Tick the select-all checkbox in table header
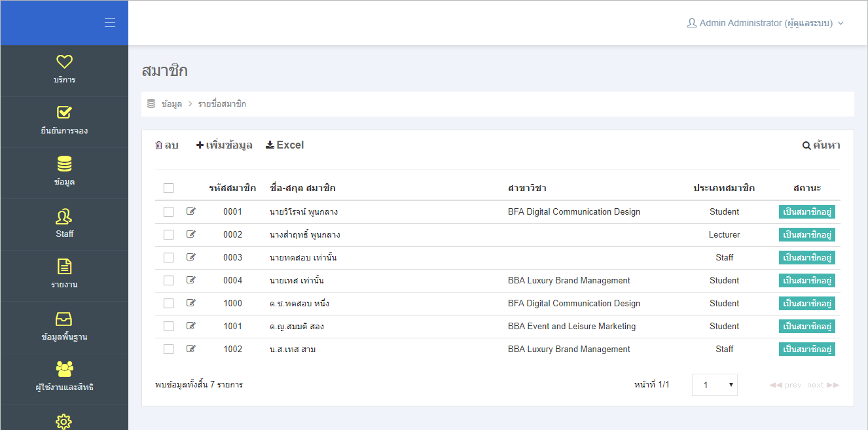 (x=168, y=188)
